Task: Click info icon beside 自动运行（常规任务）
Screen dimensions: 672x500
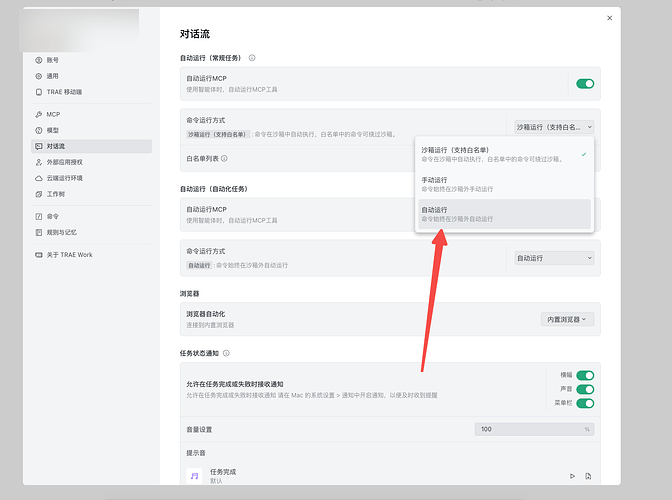Action: pos(252,58)
